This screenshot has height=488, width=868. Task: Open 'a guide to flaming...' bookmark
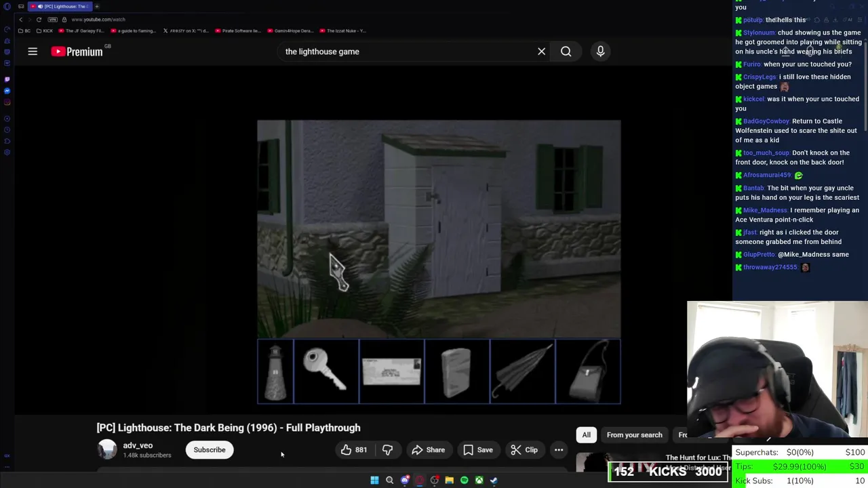134,30
